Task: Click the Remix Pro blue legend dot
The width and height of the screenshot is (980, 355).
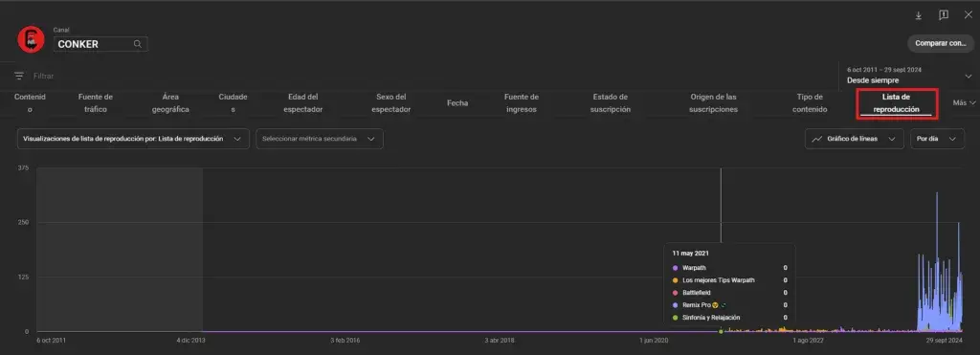Action: click(675, 305)
